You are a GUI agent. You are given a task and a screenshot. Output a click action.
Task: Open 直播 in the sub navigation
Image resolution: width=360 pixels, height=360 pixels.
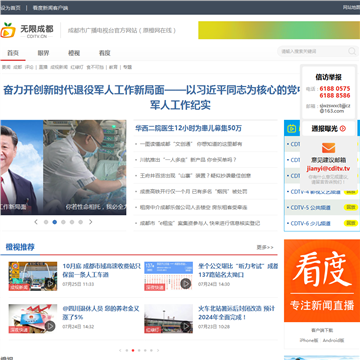tap(43, 67)
